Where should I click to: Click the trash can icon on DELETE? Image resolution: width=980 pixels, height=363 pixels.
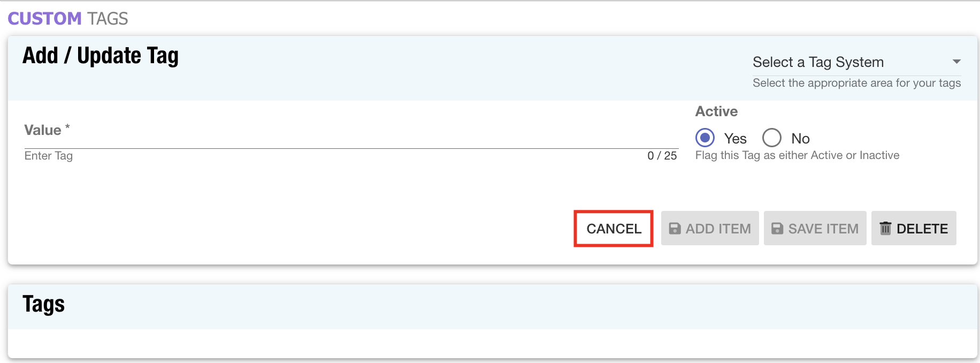pyautogui.click(x=885, y=229)
